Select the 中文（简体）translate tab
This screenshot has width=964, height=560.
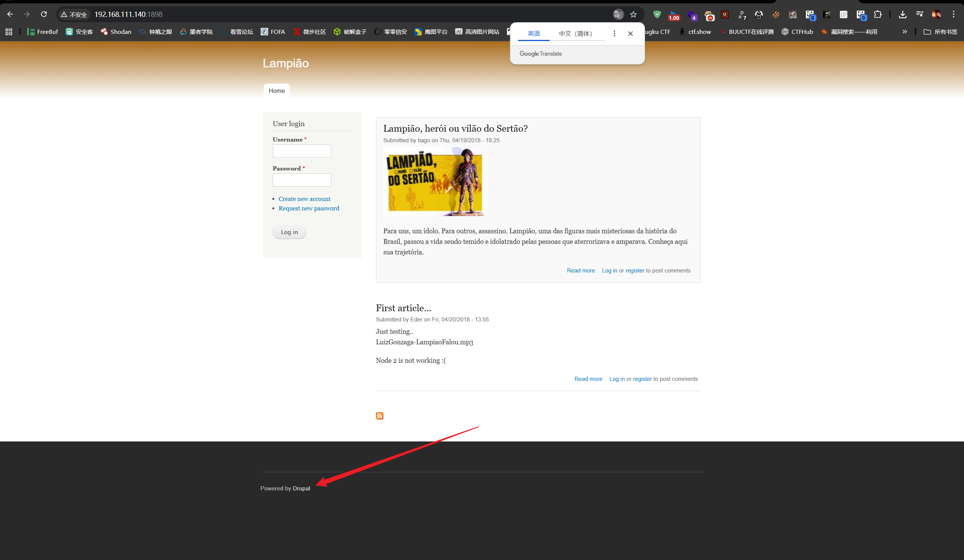(575, 33)
